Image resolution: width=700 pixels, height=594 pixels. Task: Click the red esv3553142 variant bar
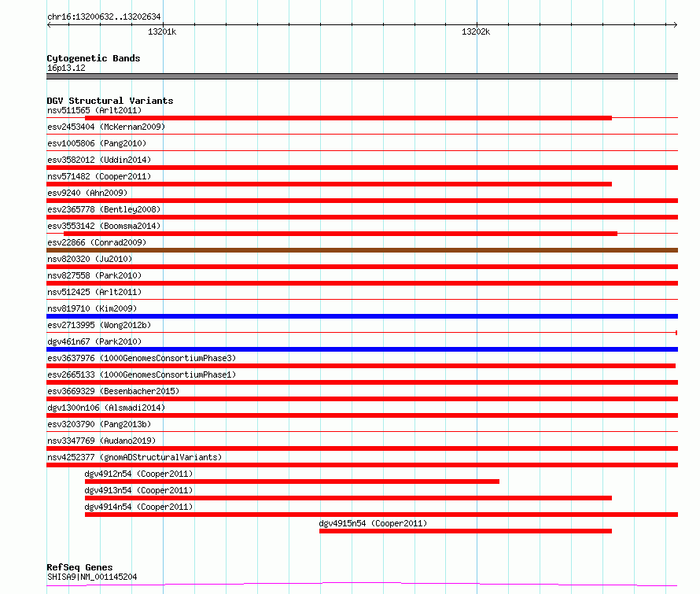(341, 234)
